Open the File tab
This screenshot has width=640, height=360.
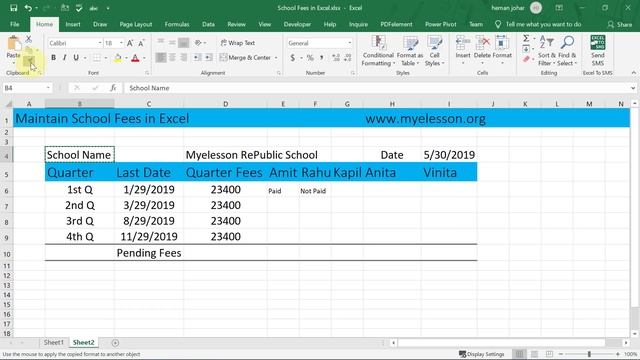(15, 24)
